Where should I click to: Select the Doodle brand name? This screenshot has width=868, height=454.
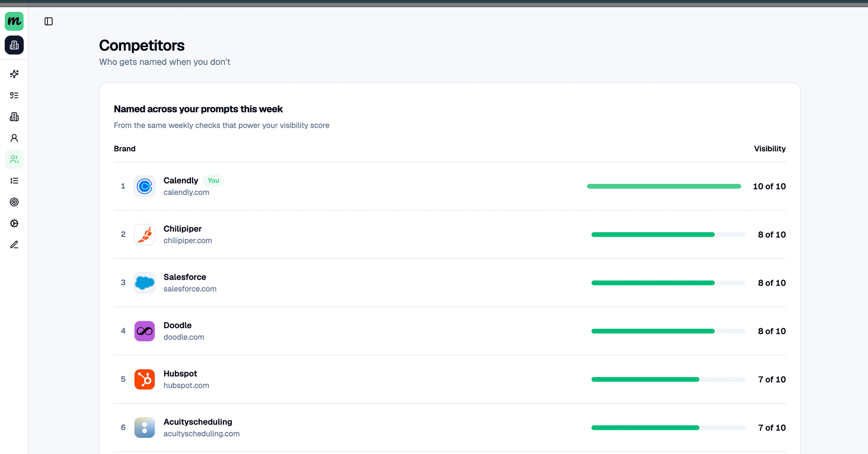(x=178, y=325)
